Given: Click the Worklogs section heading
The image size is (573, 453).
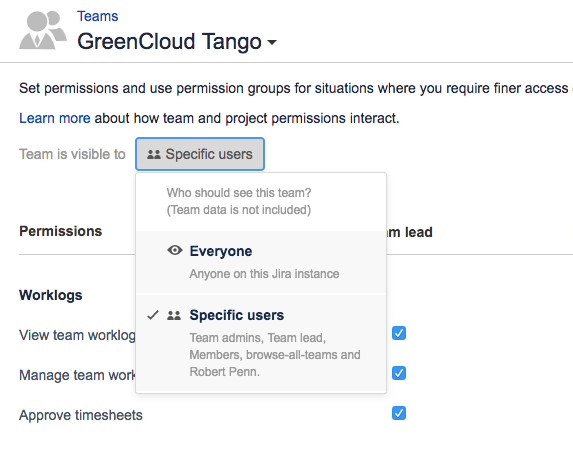Looking at the screenshot, I should [x=51, y=295].
